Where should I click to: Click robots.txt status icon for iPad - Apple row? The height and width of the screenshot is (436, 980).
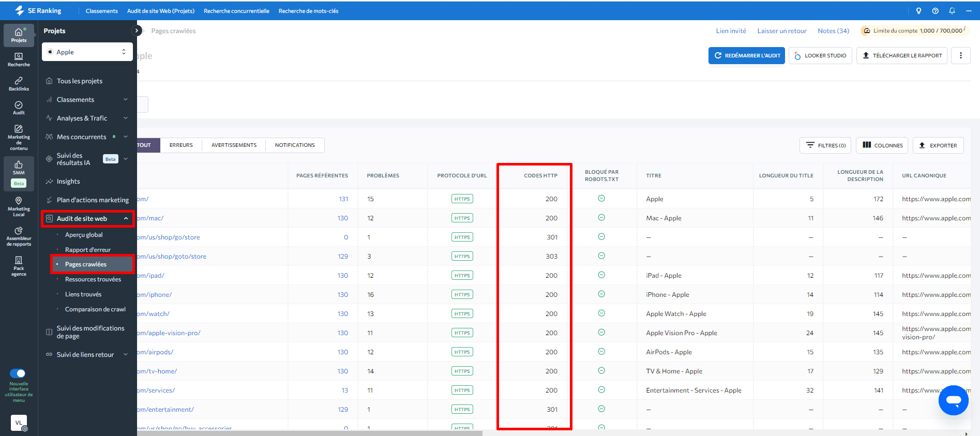point(601,275)
